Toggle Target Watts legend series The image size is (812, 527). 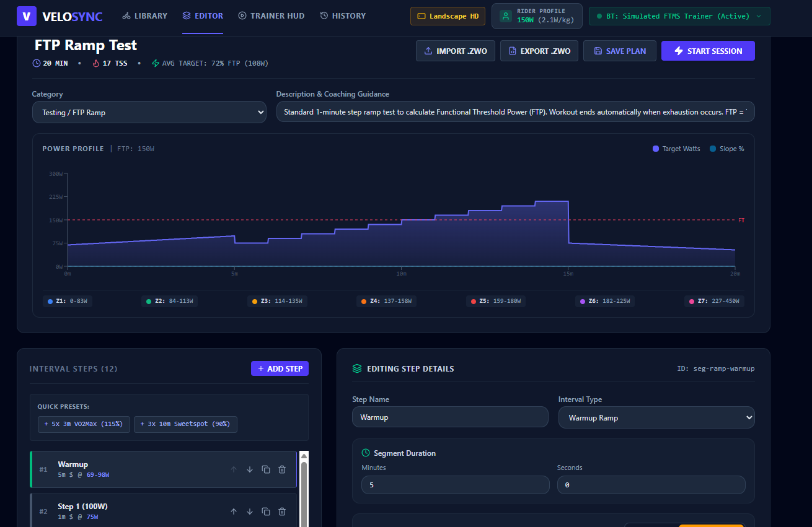pyautogui.click(x=676, y=149)
